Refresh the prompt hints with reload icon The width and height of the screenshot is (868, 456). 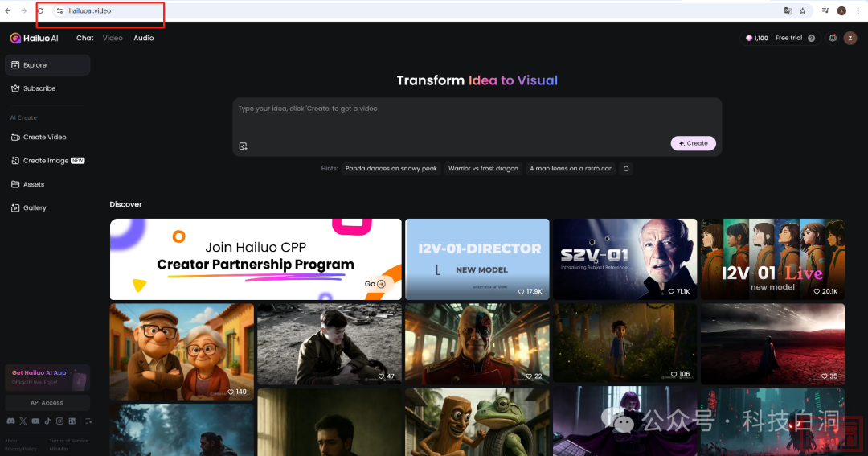626,169
